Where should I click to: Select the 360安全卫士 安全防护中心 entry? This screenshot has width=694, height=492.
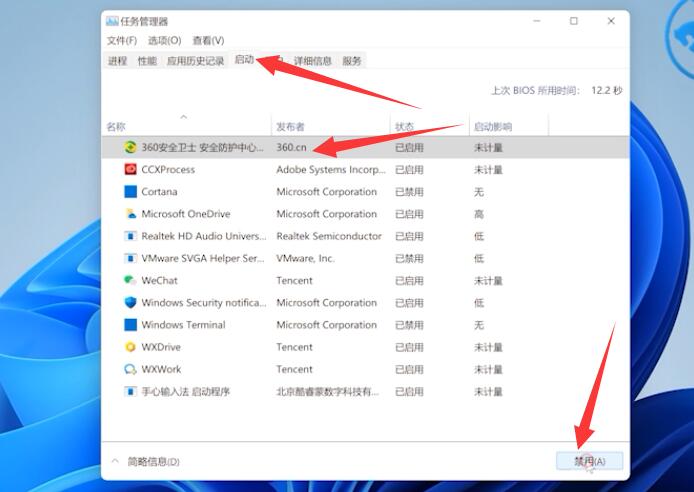[365, 147]
